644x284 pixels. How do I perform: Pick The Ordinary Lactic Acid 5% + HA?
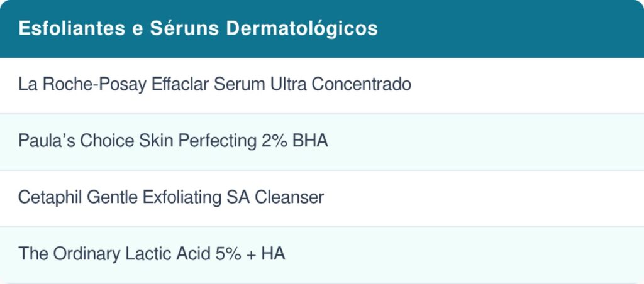click(x=322, y=255)
